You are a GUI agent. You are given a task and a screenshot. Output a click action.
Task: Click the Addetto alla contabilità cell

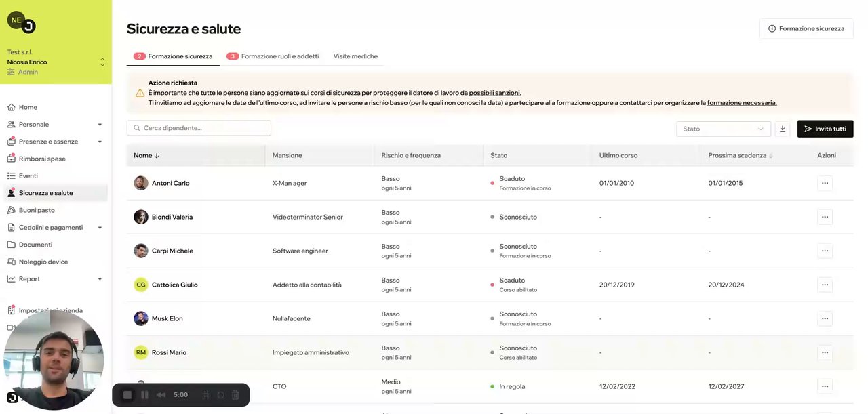coord(307,285)
